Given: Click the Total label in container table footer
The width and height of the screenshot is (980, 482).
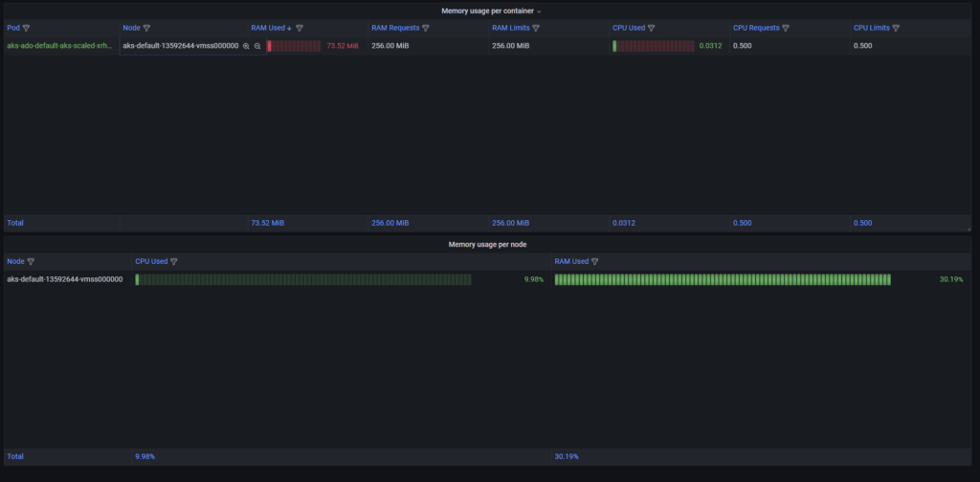Looking at the screenshot, I should (x=15, y=223).
